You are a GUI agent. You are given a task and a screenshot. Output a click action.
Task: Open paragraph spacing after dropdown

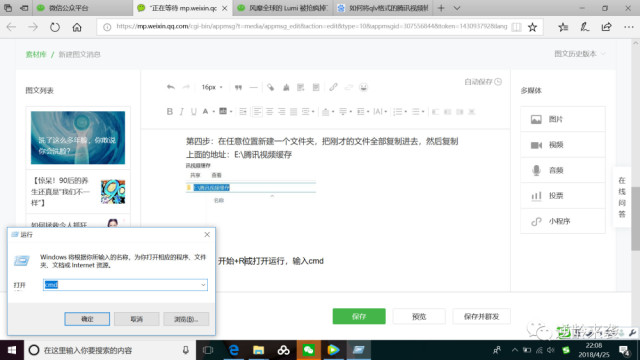click(x=345, y=112)
